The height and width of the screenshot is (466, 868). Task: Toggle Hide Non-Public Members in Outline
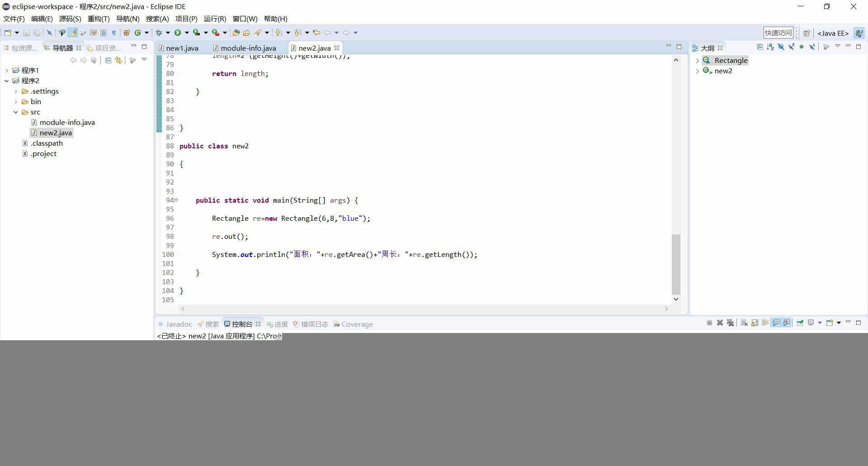coord(802,47)
